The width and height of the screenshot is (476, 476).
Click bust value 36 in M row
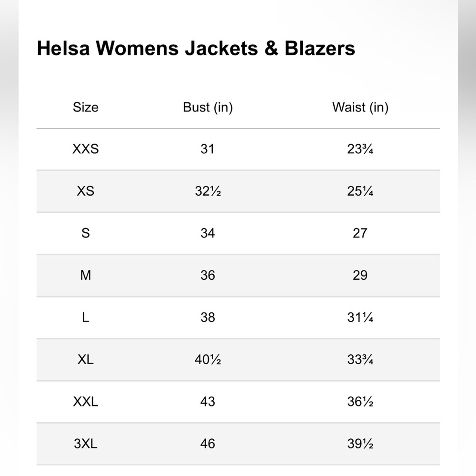tap(208, 275)
